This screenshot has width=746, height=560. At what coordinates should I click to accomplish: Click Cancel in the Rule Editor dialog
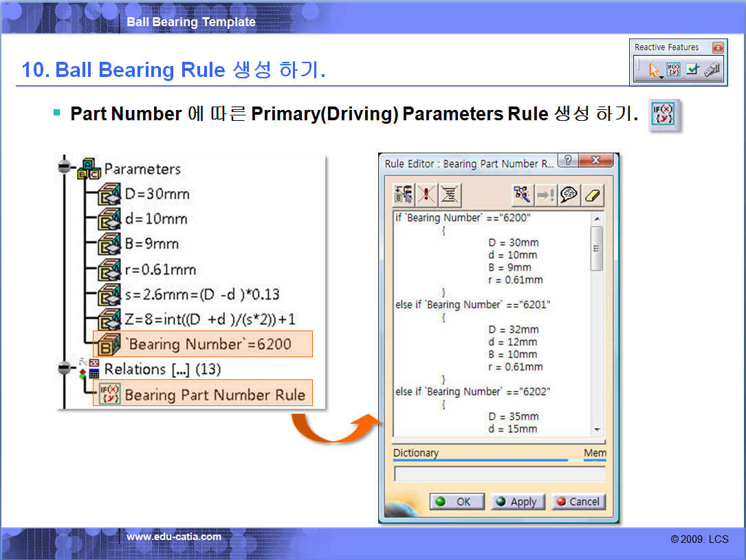578,502
